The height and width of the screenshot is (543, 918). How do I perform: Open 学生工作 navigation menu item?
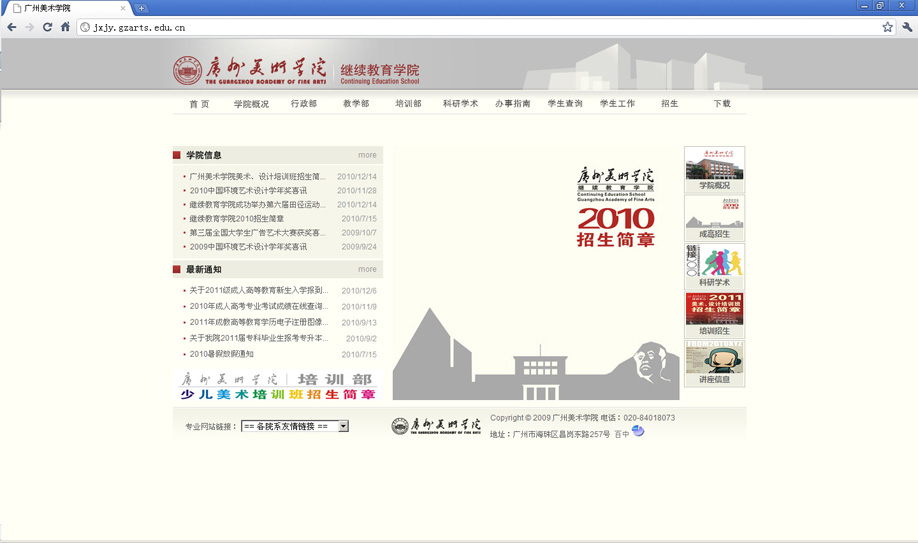(618, 104)
